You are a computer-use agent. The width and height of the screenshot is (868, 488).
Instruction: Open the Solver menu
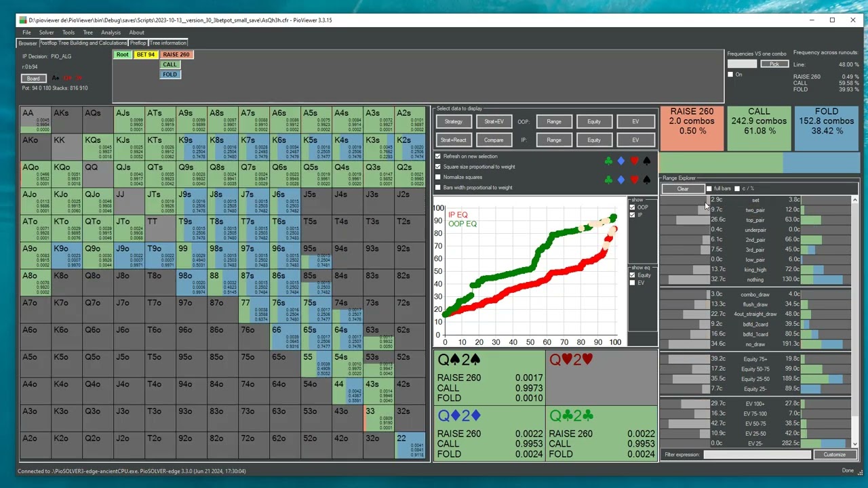pos(46,33)
